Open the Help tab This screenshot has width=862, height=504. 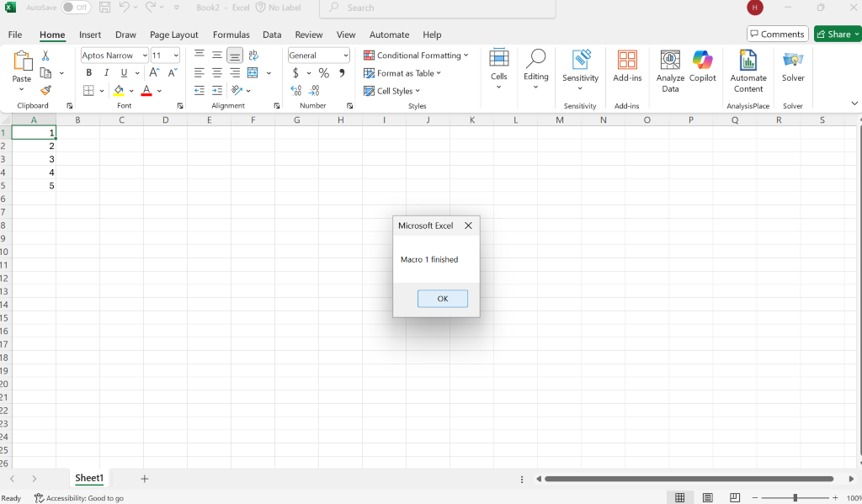click(x=432, y=34)
